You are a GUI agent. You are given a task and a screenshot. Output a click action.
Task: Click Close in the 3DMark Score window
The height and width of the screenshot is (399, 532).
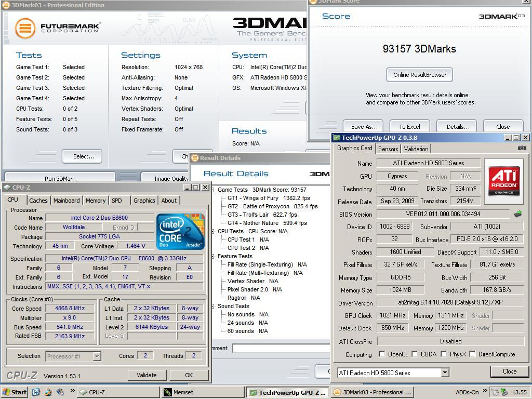503,126
